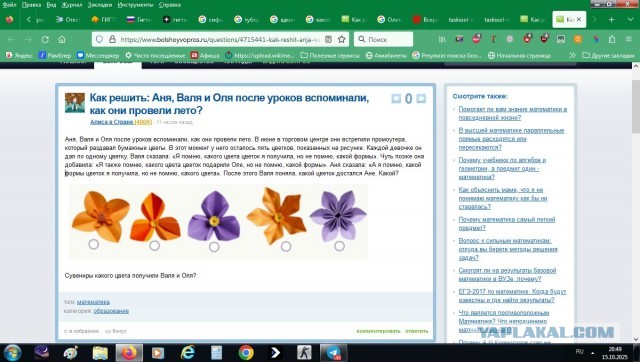
Task: Show site security padlock info
Action: pos(112,40)
